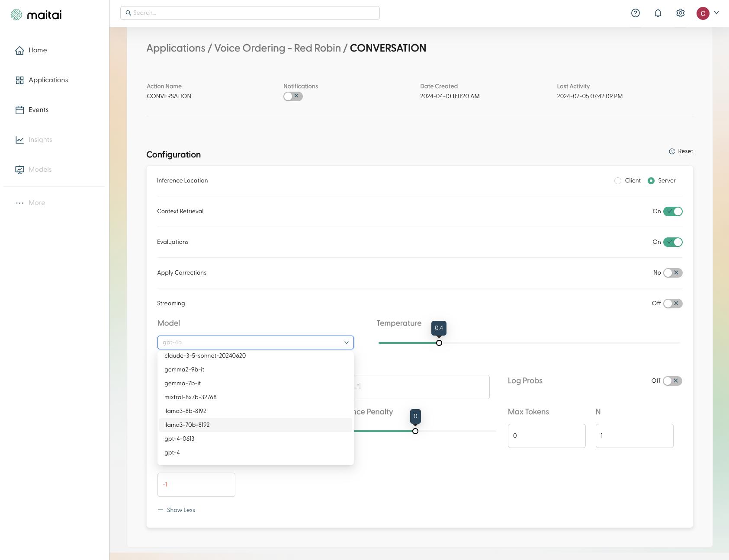Open the Models page
Screen dimensions: 729x560
(40, 170)
